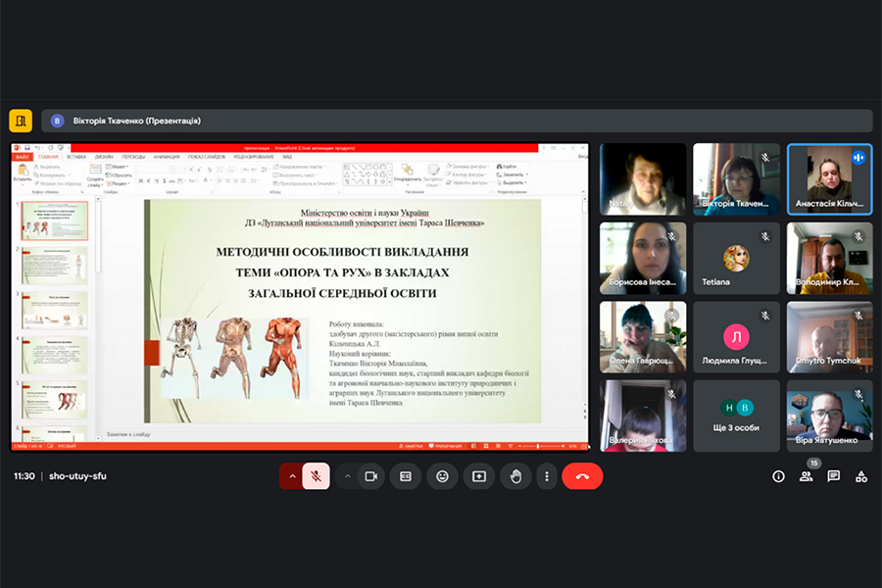Switch to the ВСТАВКА ribbon tab
882x588 pixels.
tap(75, 157)
